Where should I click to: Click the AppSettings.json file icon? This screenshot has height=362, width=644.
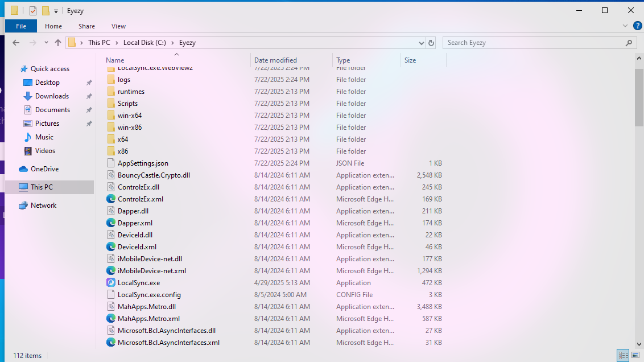click(x=110, y=163)
